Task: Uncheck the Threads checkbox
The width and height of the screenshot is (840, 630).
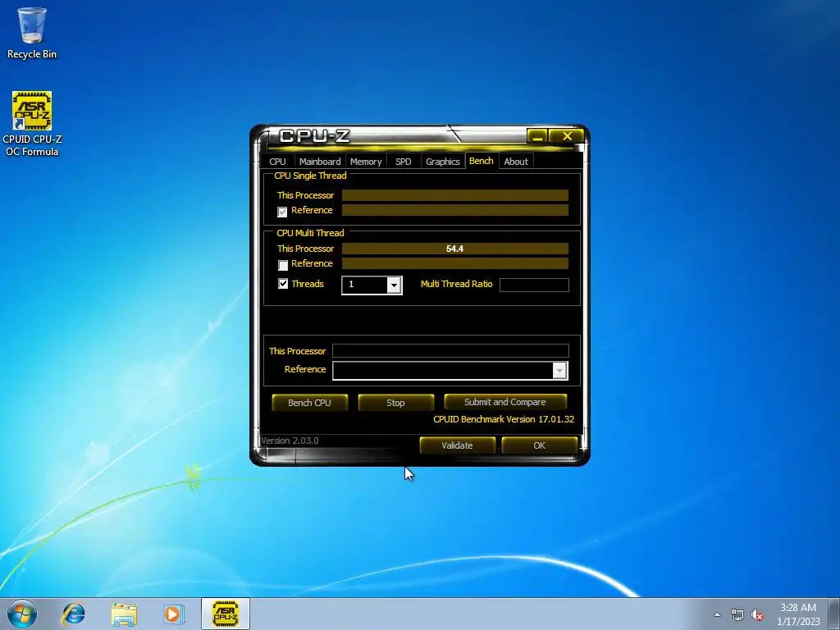Action: tap(283, 284)
